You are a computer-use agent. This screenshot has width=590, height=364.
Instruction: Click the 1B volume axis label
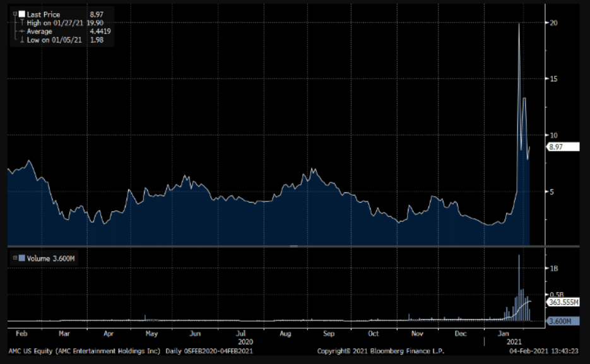pos(553,269)
